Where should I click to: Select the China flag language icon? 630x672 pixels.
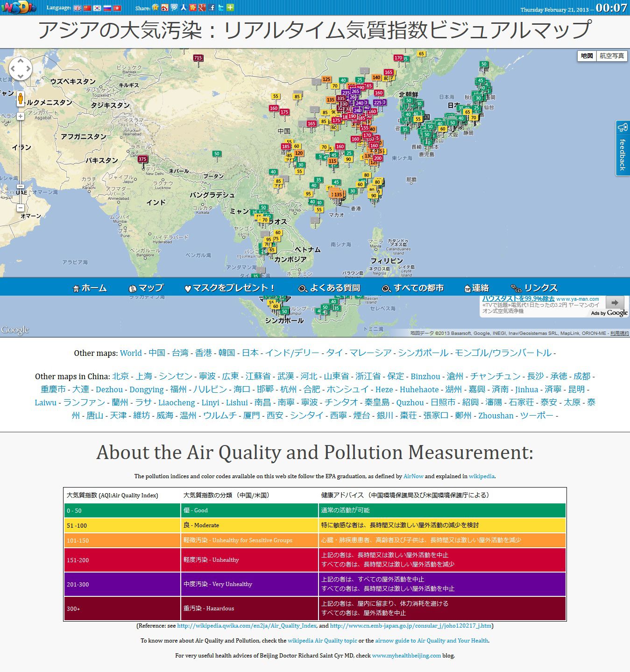(87, 8)
